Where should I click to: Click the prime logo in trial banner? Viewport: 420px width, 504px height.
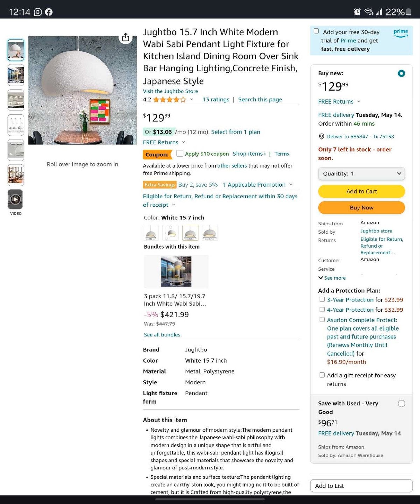(x=401, y=33)
